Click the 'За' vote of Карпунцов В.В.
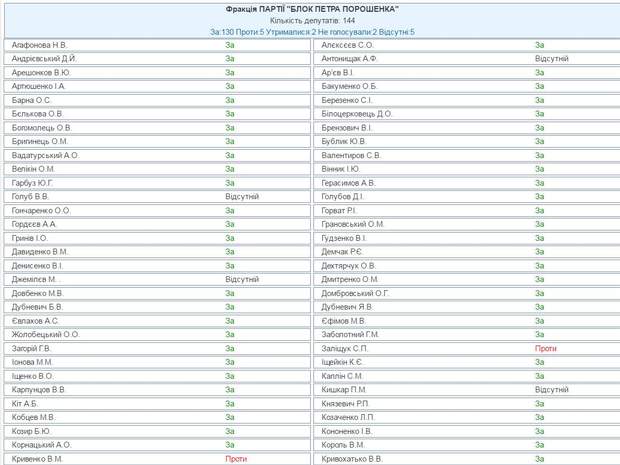The height and width of the screenshot is (465, 620). click(x=230, y=389)
